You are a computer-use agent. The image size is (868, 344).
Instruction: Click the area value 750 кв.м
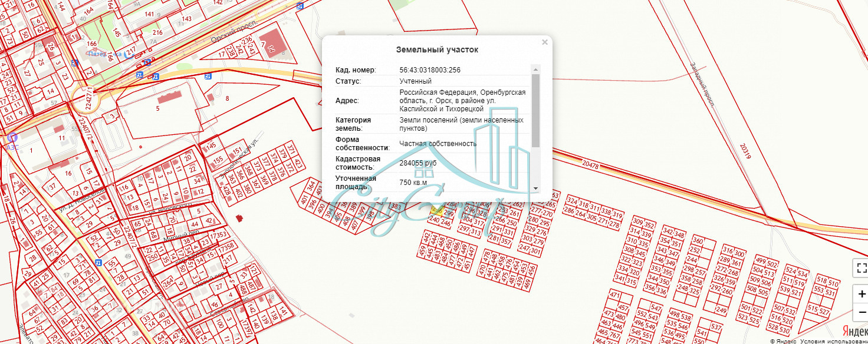click(x=413, y=182)
